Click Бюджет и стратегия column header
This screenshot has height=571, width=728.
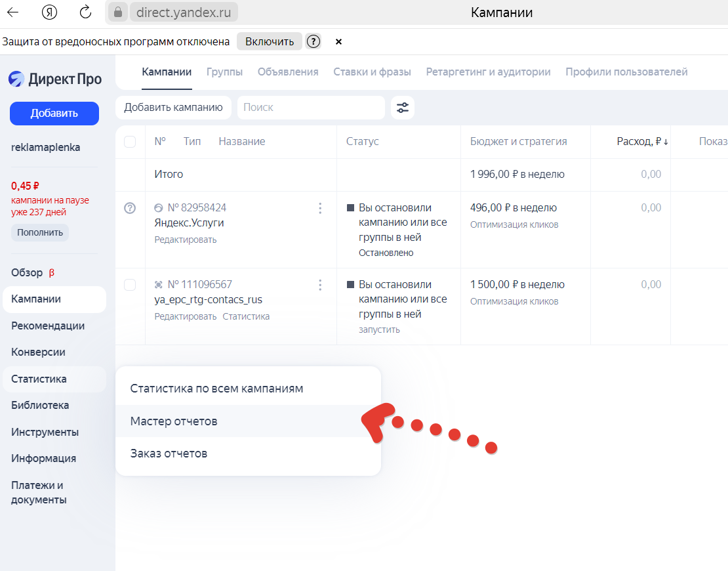pos(519,142)
